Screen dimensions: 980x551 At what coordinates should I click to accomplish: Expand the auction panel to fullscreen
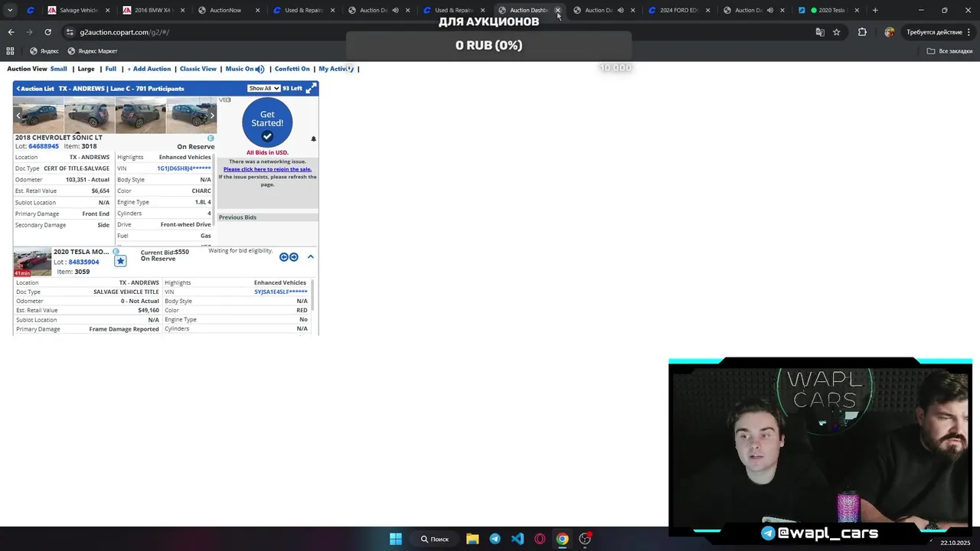coord(311,89)
